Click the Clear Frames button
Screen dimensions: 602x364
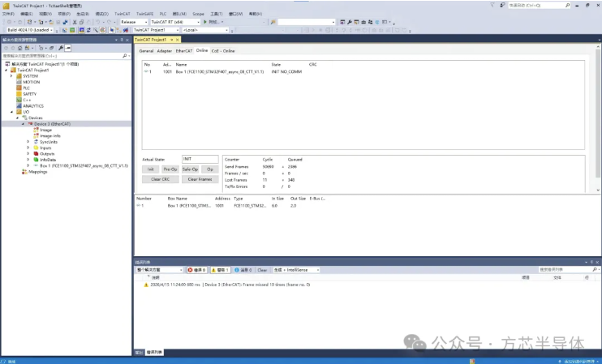click(200, 179)
